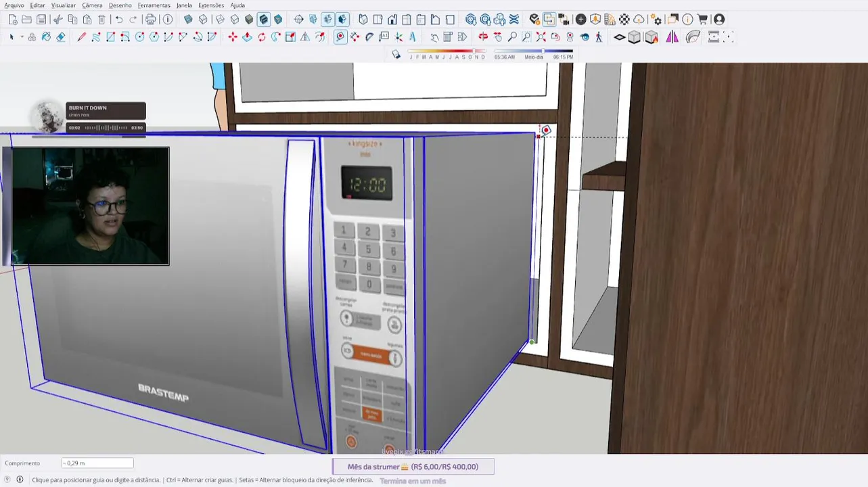
Task: Click the Print icon
Action: coord(150,20)
